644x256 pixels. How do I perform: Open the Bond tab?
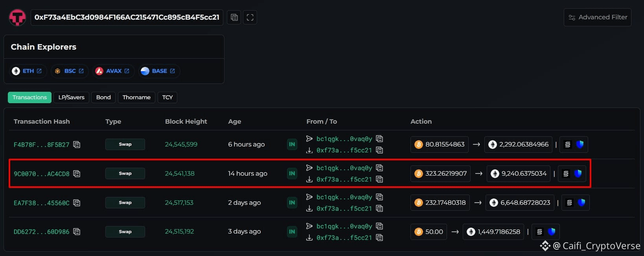tap(103, 97)
